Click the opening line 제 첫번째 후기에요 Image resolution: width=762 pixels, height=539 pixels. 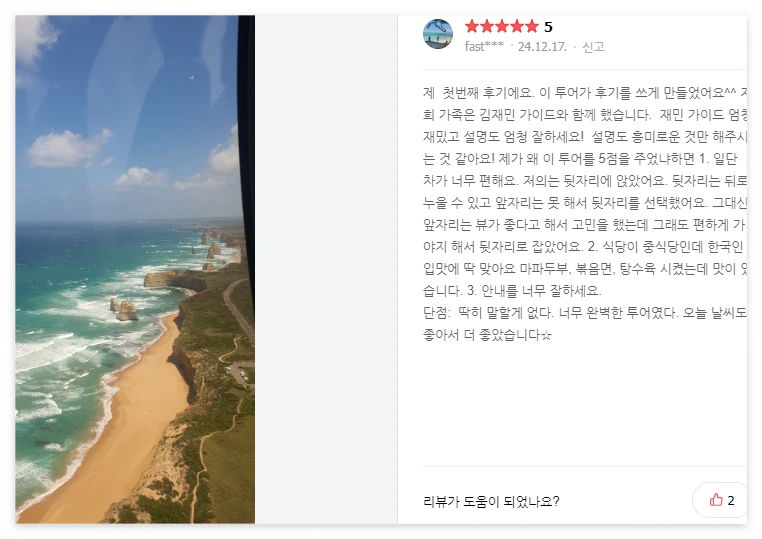tap(479, 92)
